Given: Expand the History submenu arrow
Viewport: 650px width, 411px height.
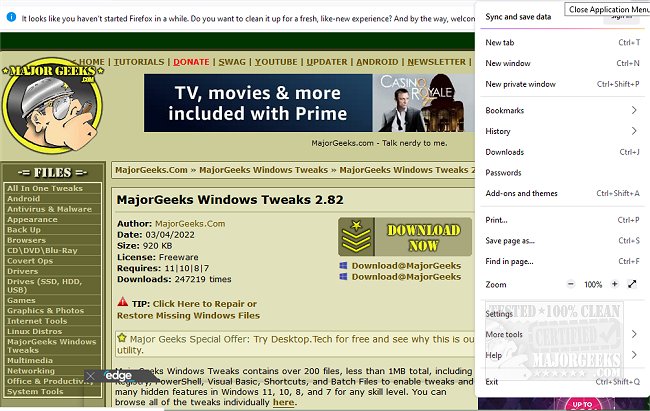Looking at the screenshot, I should tap(634, 131).
